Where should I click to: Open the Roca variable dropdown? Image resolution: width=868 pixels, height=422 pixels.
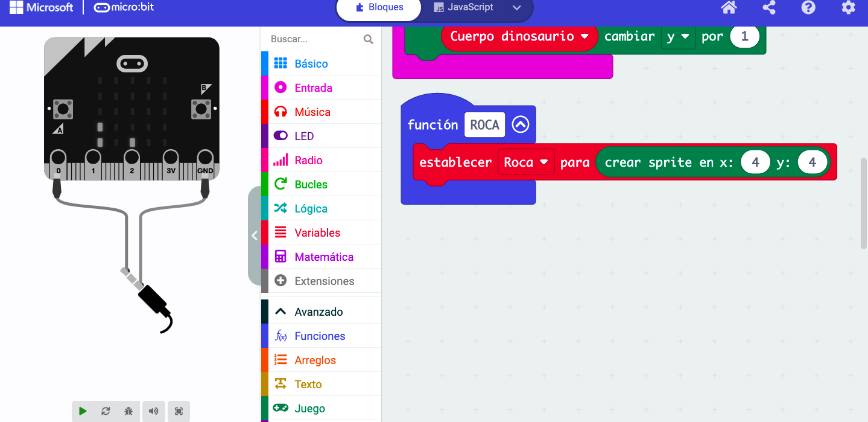(526, 162)
